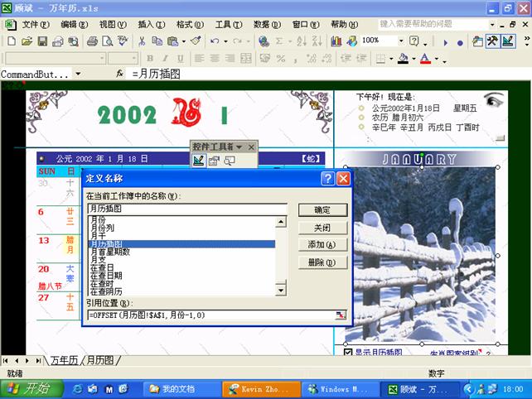Screen dimensions: 532x399
Task: Click the Print icon
Action: click(x=92, y=41)
